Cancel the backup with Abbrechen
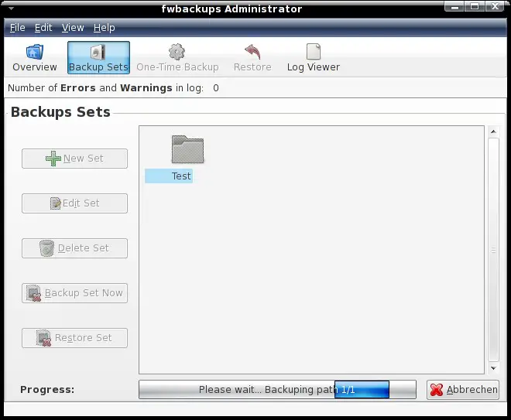 463,390
